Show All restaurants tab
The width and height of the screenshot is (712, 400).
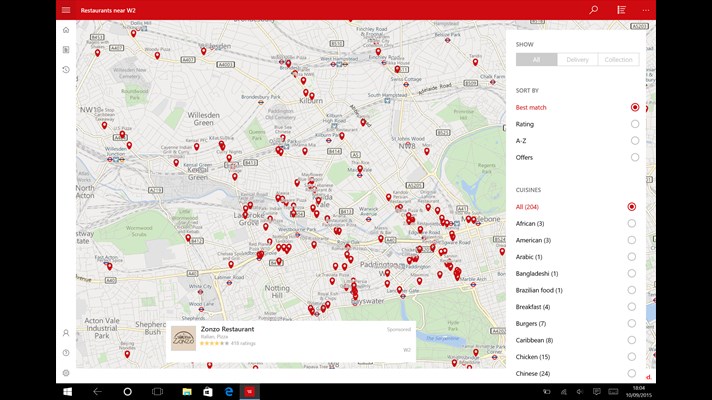(x=536, y=59)
